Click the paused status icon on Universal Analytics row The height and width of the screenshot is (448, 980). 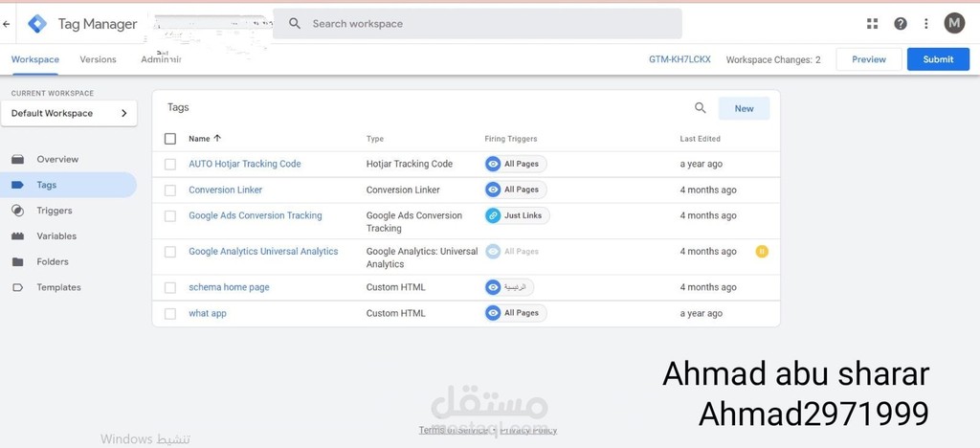pyautogui.click(x=761, y=251)
